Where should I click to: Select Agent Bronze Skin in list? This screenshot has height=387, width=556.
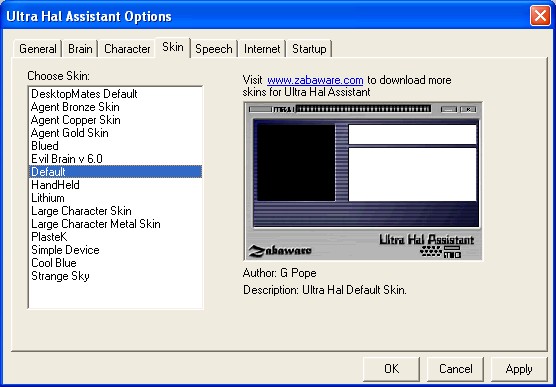[x=115, y=107]
